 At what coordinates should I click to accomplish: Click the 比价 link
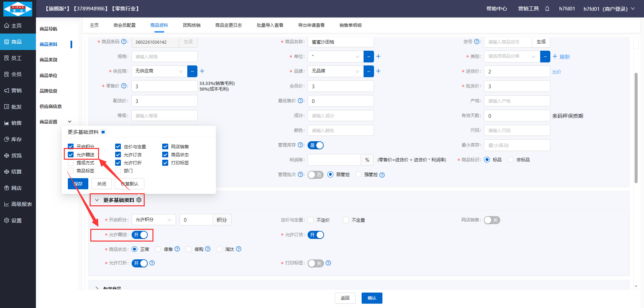[x=556, y=72]
